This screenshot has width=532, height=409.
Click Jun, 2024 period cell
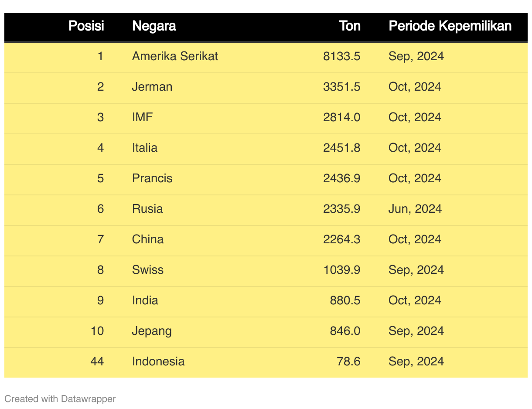[x=415, y=209]
